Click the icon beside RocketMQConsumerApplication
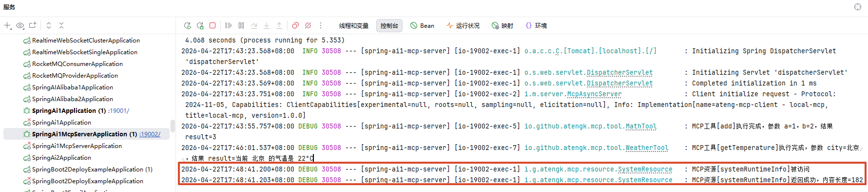The width and height of the screenshot is (868, 192). point(27,64)
